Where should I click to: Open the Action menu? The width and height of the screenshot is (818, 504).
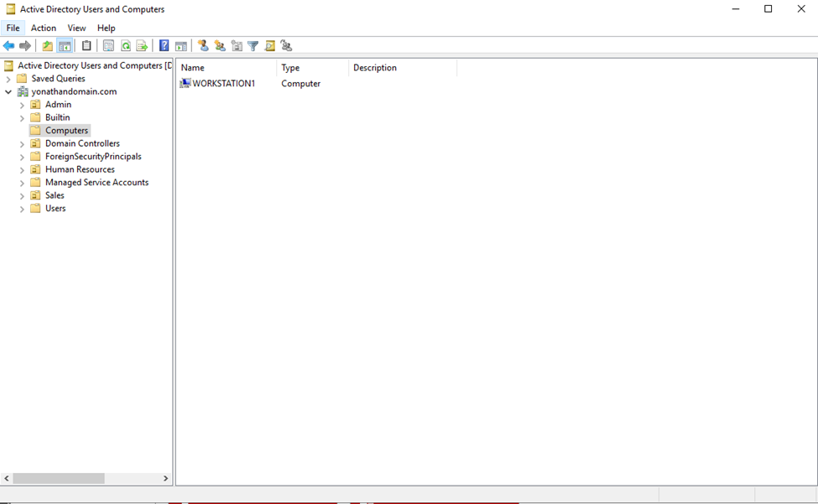(x=44, y=29)
